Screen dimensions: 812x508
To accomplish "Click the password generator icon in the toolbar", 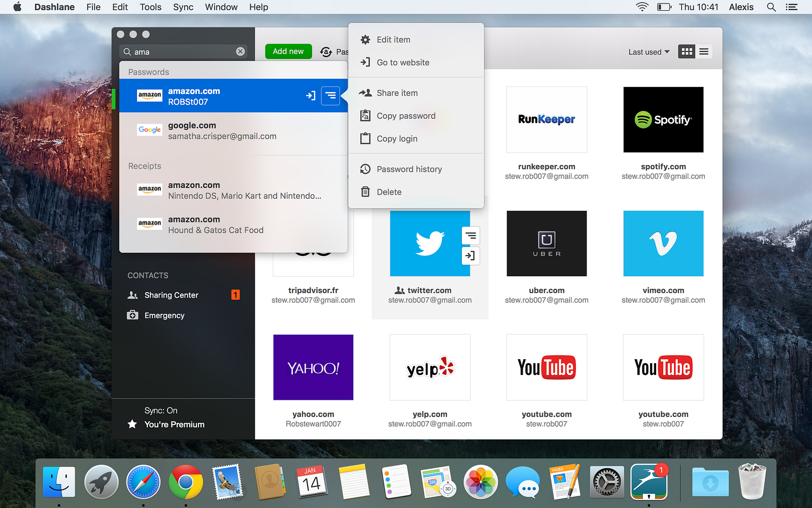I will (326, 52).
